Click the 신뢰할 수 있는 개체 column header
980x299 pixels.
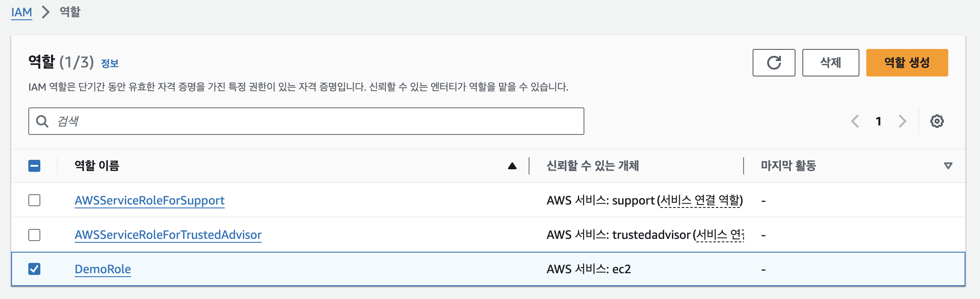click(593, 166)
